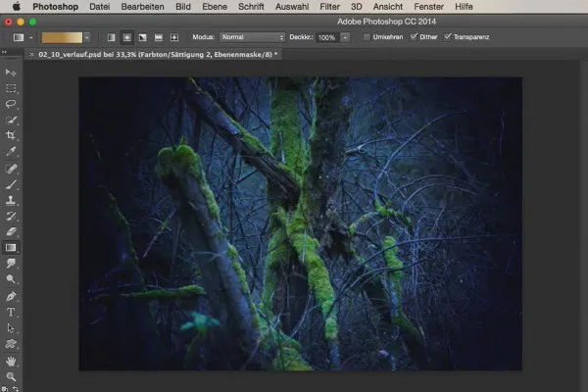This screenshot has width=588, height=392.
Task: Select the Path Selection tool
Action: point(11,328)
